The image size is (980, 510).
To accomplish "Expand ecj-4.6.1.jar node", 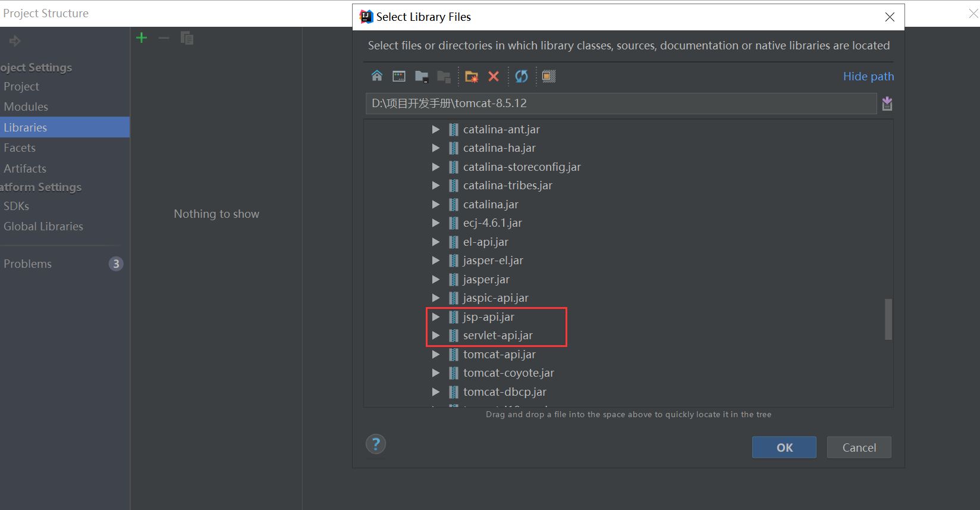I will click(x=436, y=223).
